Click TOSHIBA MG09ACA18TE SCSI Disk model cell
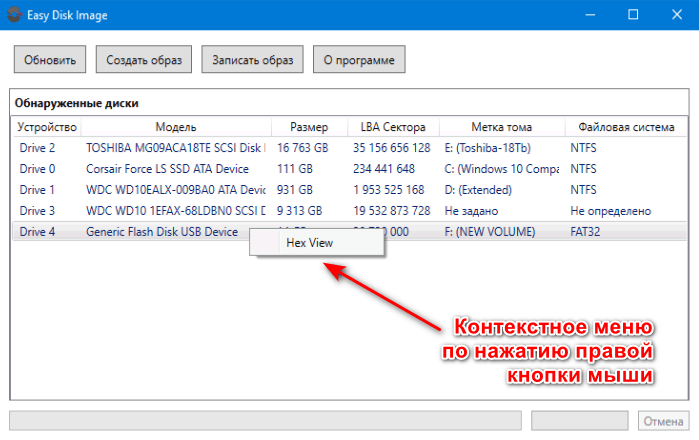 176,148
